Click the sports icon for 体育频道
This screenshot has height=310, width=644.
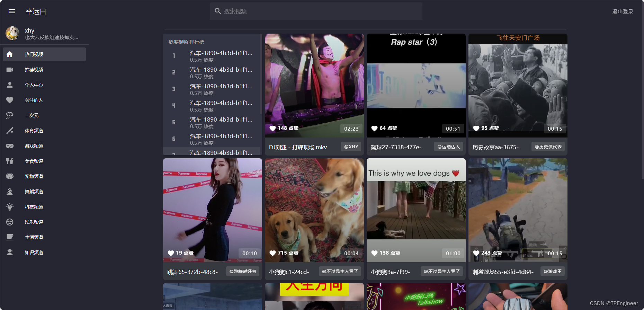pyautogui.click(x=10, y=131)
